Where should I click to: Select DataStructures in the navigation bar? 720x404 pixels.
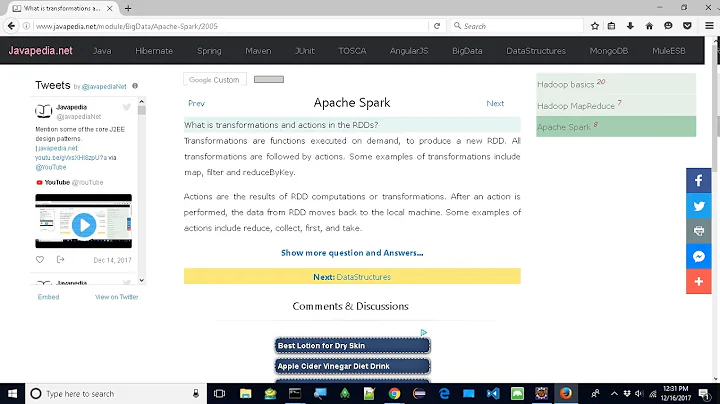click(x=536, y=51)
